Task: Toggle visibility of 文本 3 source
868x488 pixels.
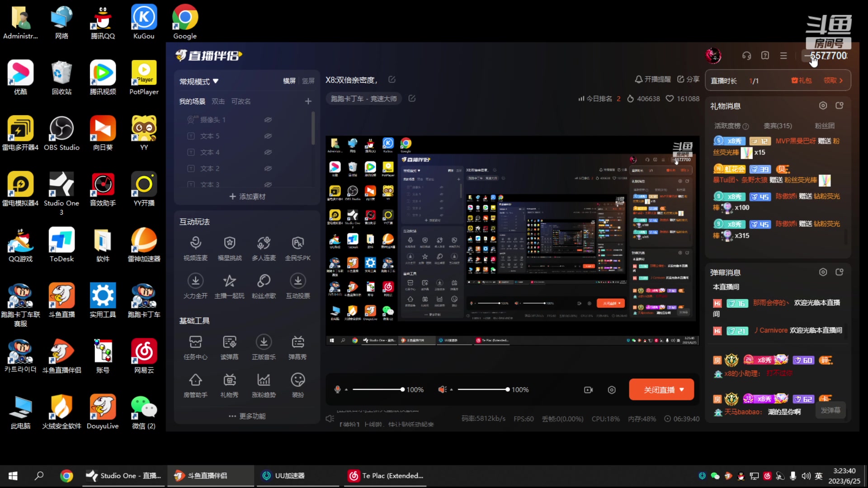Action: (268, 184)
